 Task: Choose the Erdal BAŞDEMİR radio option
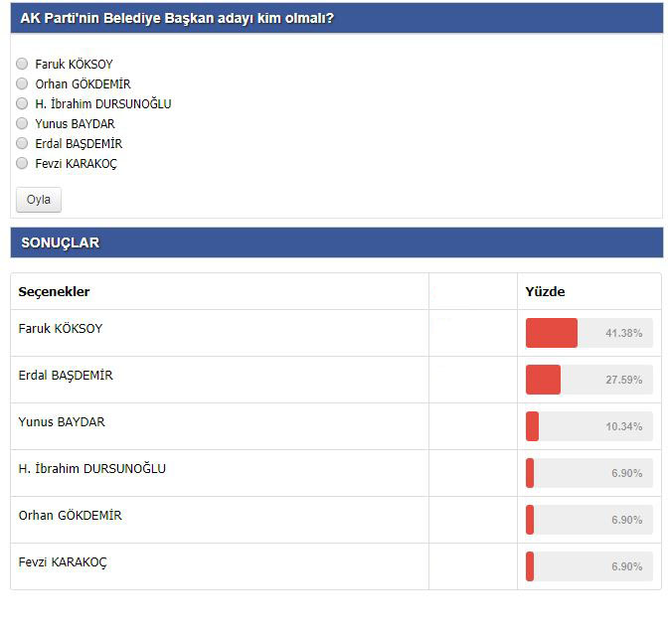23,144
